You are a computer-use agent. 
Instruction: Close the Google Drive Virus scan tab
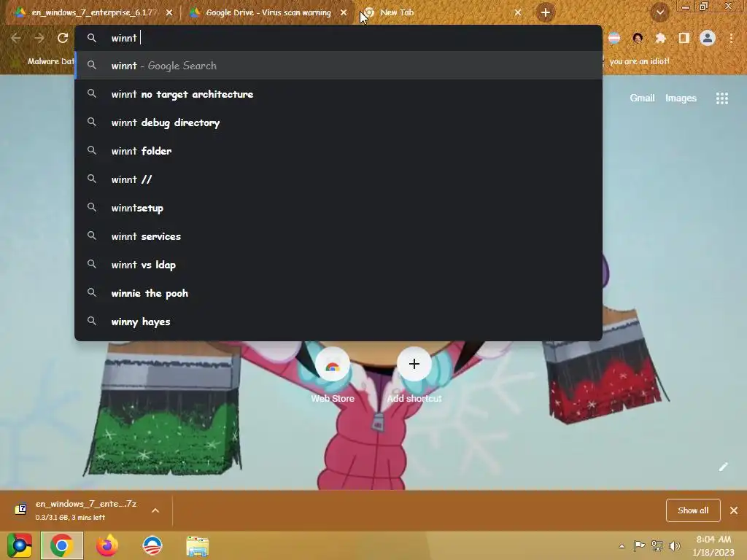344,12
